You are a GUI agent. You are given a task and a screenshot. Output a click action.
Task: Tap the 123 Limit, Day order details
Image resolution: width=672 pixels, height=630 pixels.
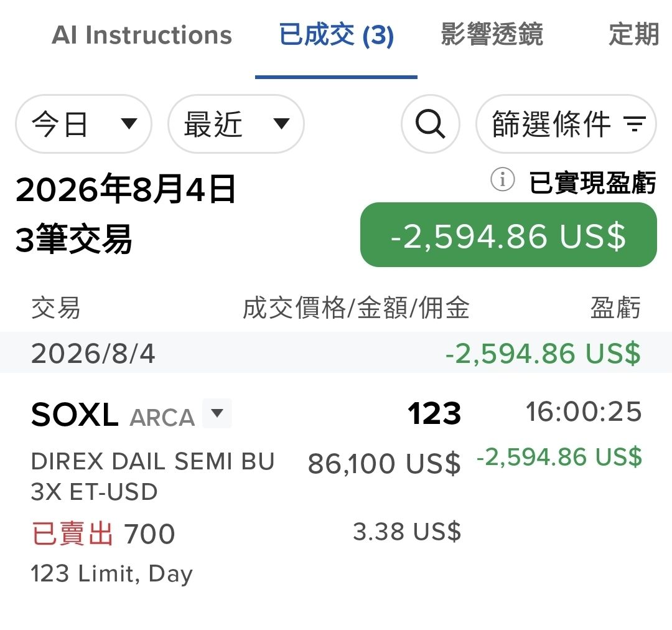(x=112, y=574)
